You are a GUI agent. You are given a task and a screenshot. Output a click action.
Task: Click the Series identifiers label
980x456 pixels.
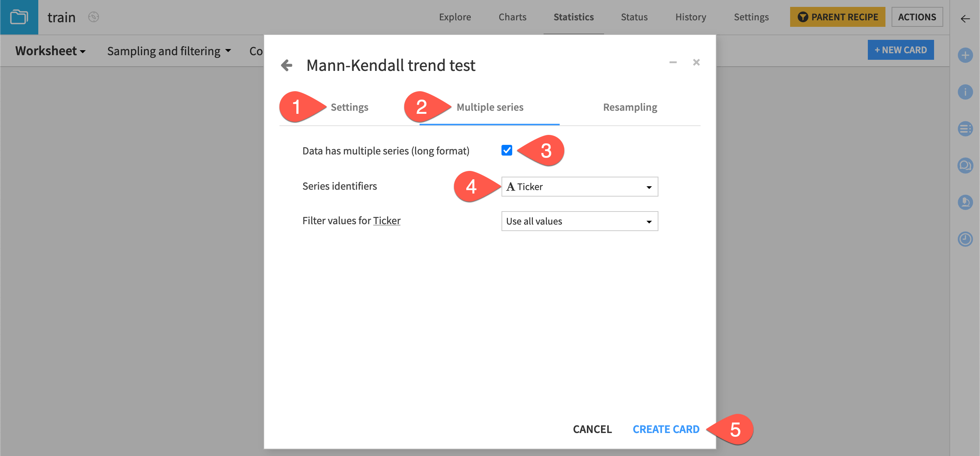tap(340, 186)
